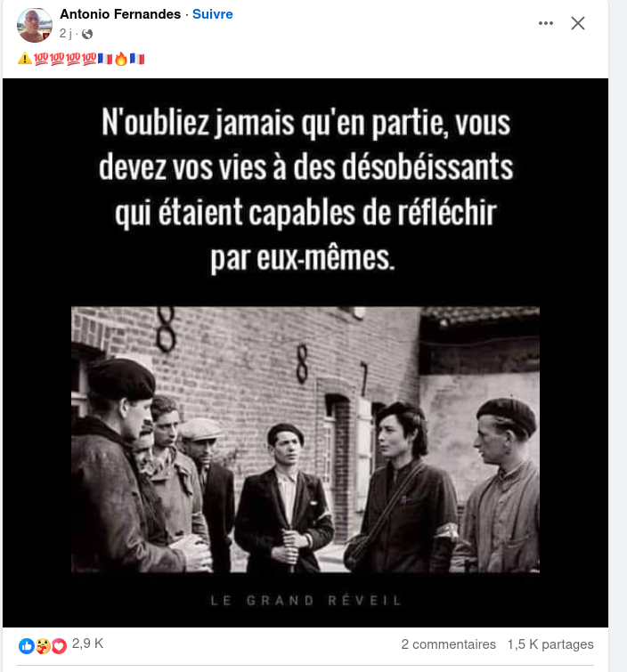Click the LE GRAND RÉVEIL watermark text
The height and width of the screenshot is (672, 627).
305,600
